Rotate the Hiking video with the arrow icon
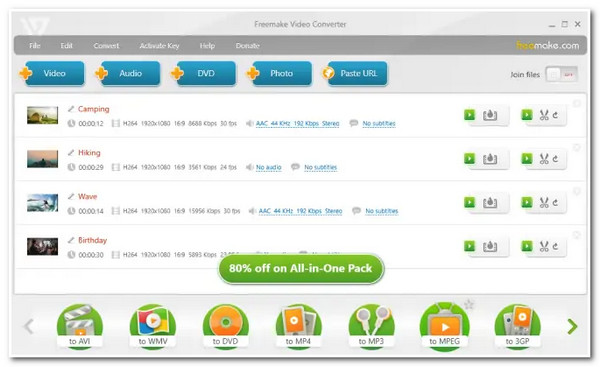Image resolution: width=600 pixels, height=367 pixels. (x=555, y=159)
